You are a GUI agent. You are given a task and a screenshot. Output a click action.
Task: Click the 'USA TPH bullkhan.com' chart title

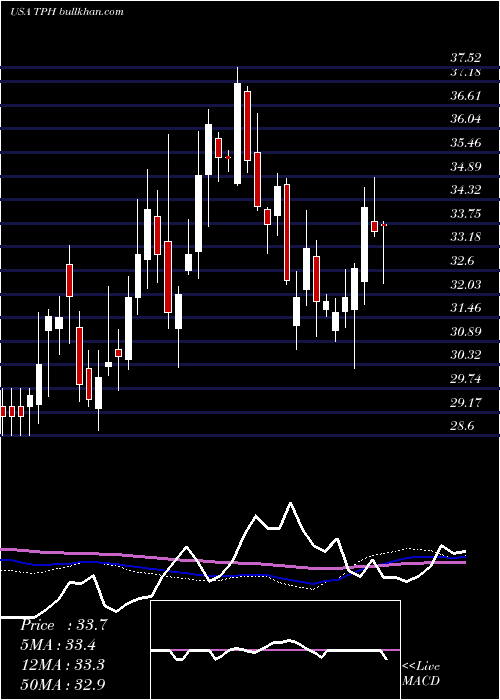[67, 12]
